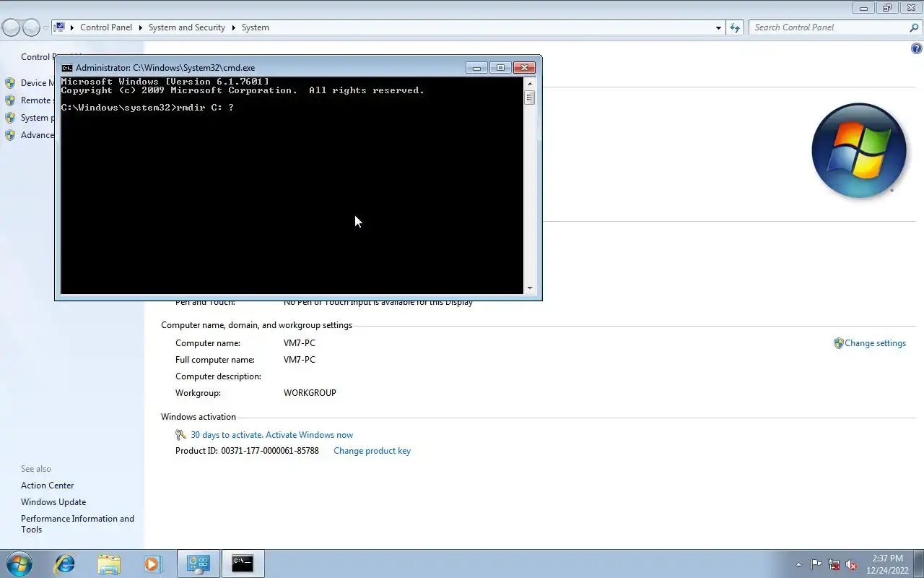Click the address bar computer icon
Image resolution: width=924 pixels, height=578 pixels.
click(x=60, y=27)
